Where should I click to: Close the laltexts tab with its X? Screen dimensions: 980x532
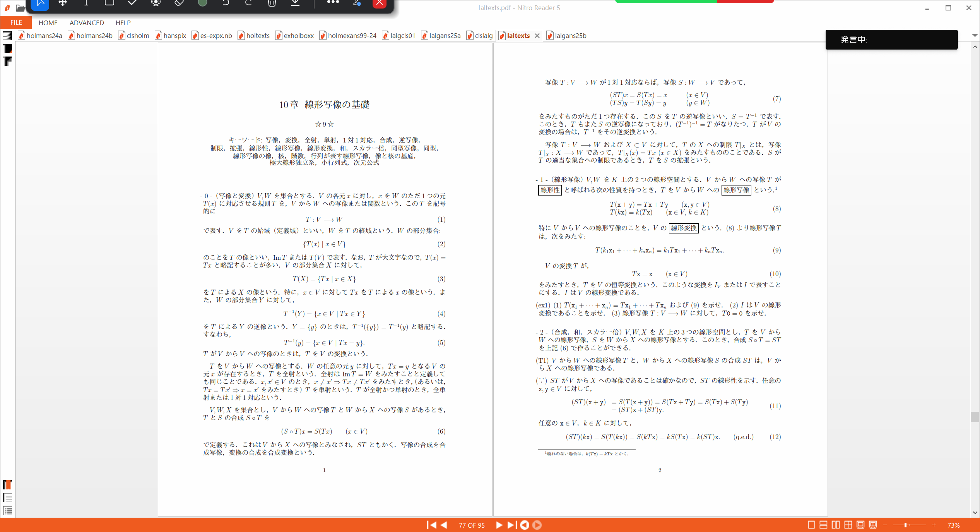pyautogui.click(x=537, y=36)
